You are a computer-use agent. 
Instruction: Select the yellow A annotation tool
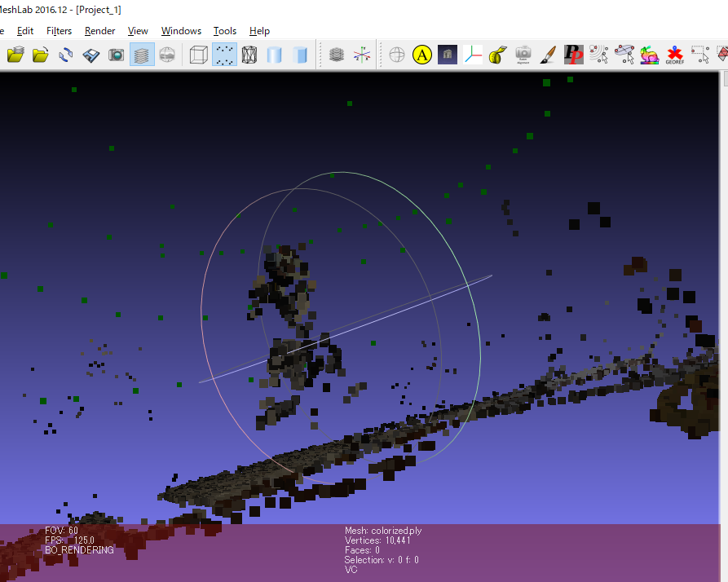[422, 55]
